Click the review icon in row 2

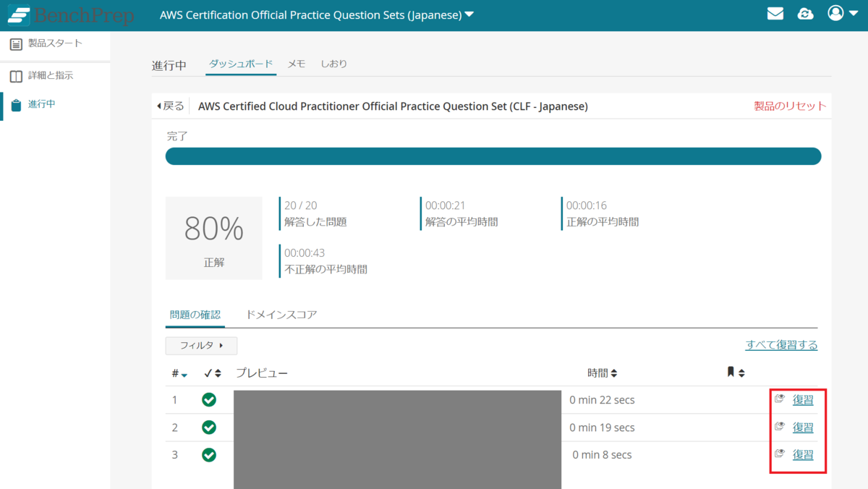pyautogui.click(x=780, y=426)
